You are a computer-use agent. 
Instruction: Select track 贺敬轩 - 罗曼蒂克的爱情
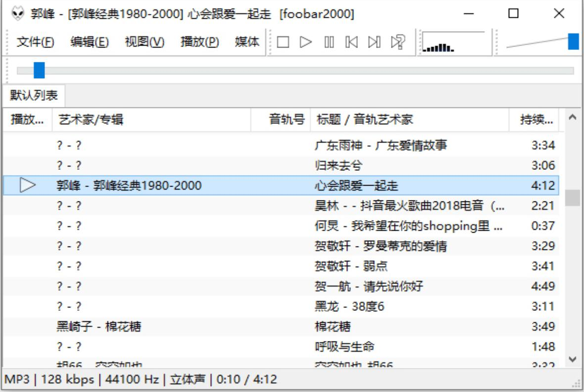pos(281,245)
